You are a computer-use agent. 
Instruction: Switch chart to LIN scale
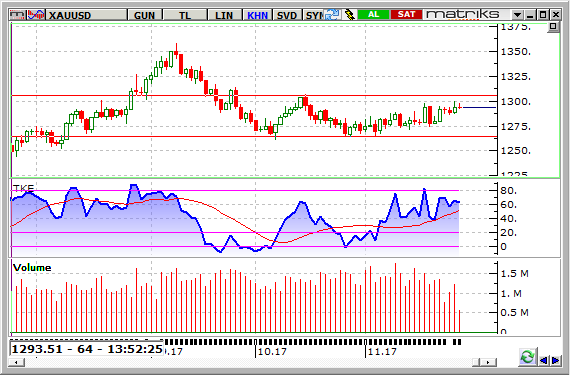[224, 15]
